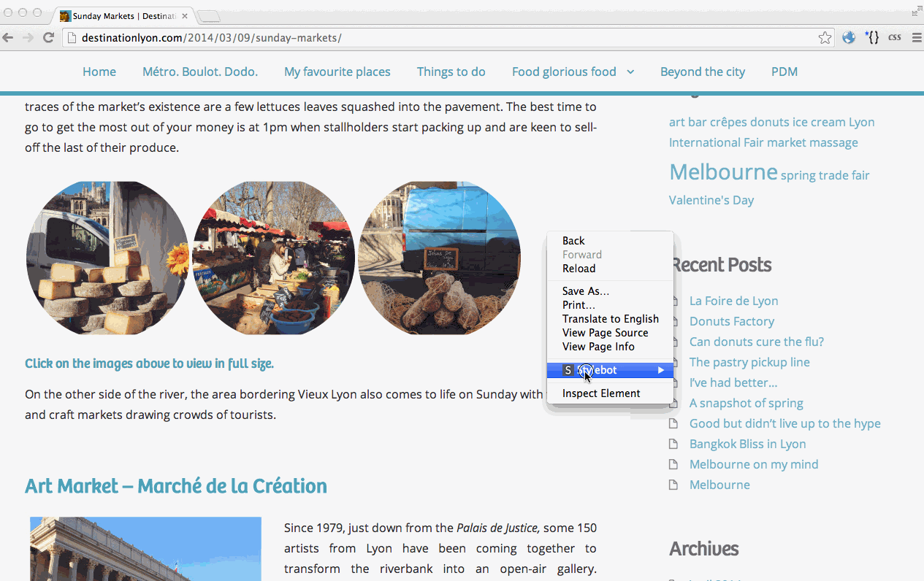Expand the Food glorious food dropdown arrow
924x581 pixels.
tap(630, 72)
